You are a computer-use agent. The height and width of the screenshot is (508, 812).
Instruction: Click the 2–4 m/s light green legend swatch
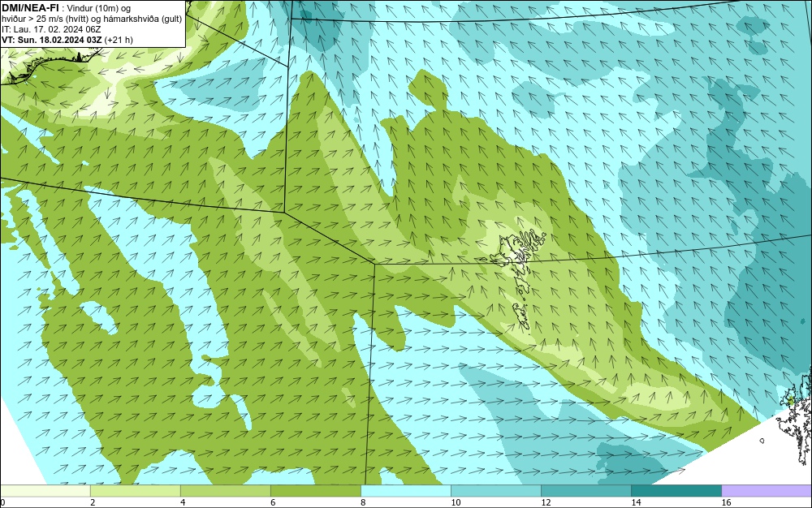135,490
